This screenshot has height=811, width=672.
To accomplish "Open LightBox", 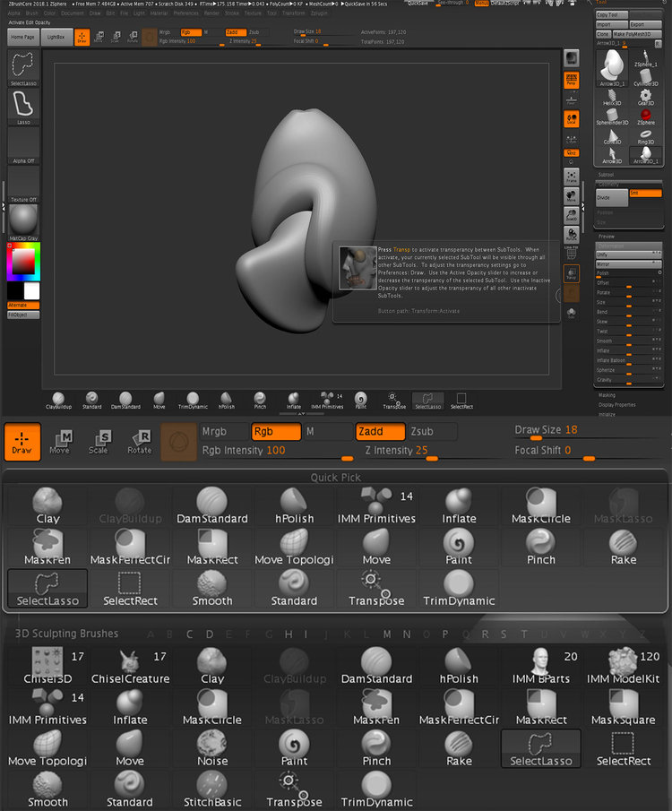I will [x=56, y=38].
